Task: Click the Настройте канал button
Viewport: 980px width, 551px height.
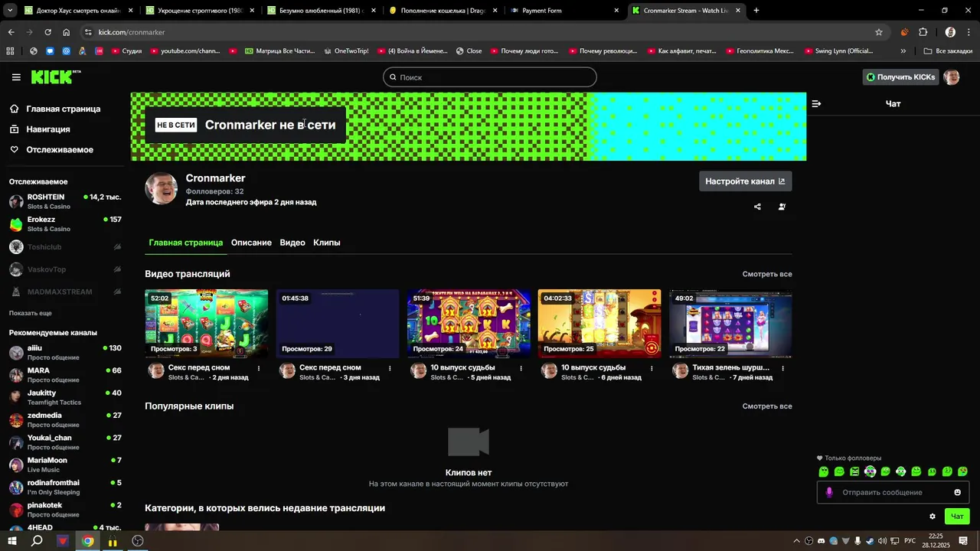Action: 745,181
